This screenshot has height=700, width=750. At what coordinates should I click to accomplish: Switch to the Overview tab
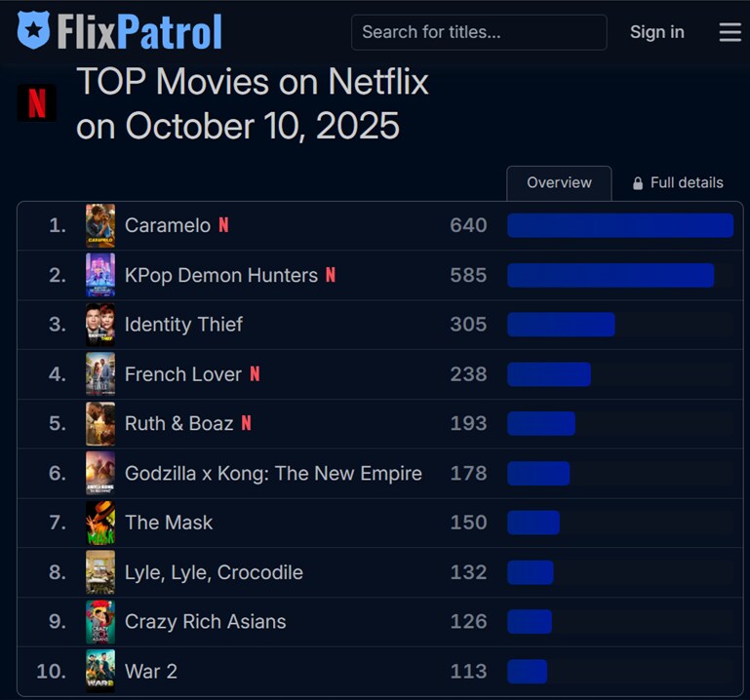[x=559, y=182]
